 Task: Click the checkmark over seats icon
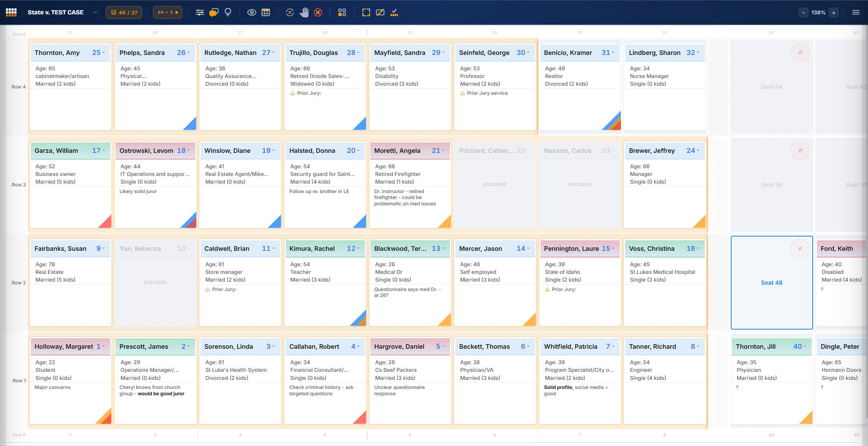[x=394, y=13]
